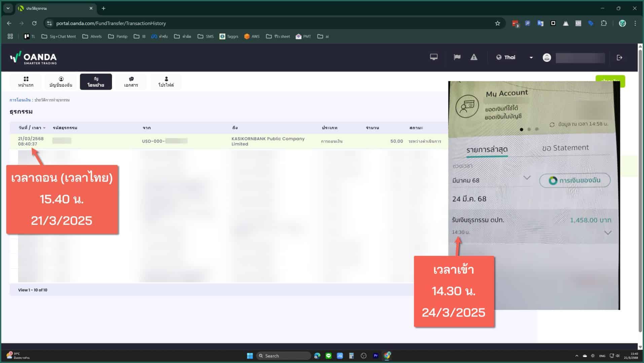Open Chrome's three-dot menu
The image size is (644, 363).
[635, 23]
